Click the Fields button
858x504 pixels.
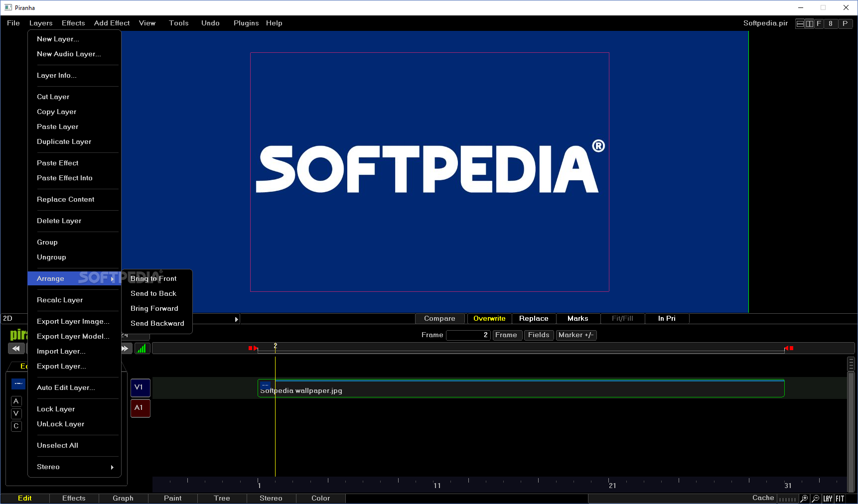coord(539,335)
